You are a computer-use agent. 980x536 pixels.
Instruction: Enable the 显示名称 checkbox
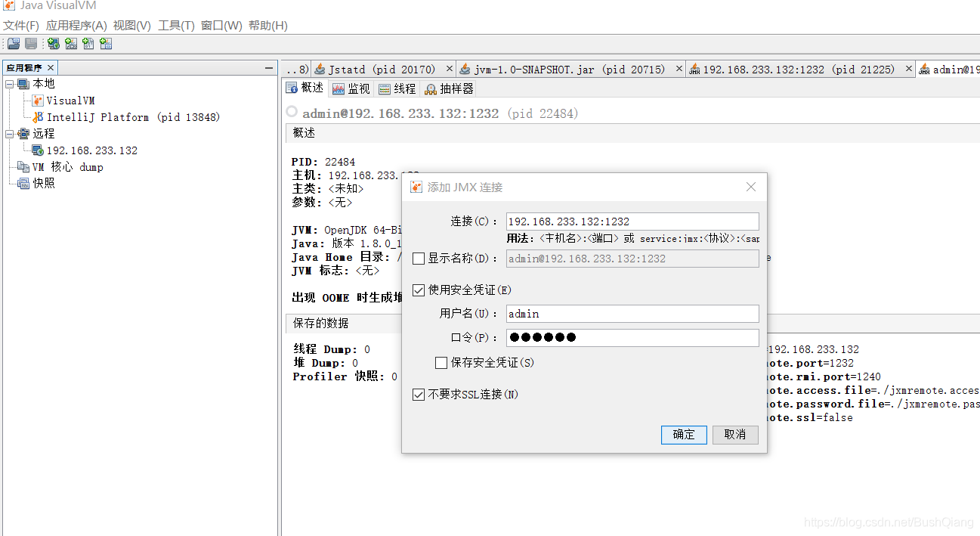[x=419, y=259]
